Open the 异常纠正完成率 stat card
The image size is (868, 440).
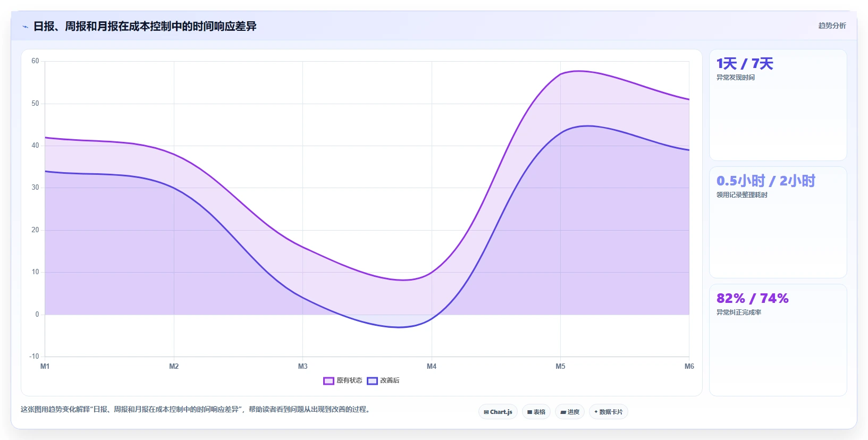pyautogui.click(x=778, y=340)
